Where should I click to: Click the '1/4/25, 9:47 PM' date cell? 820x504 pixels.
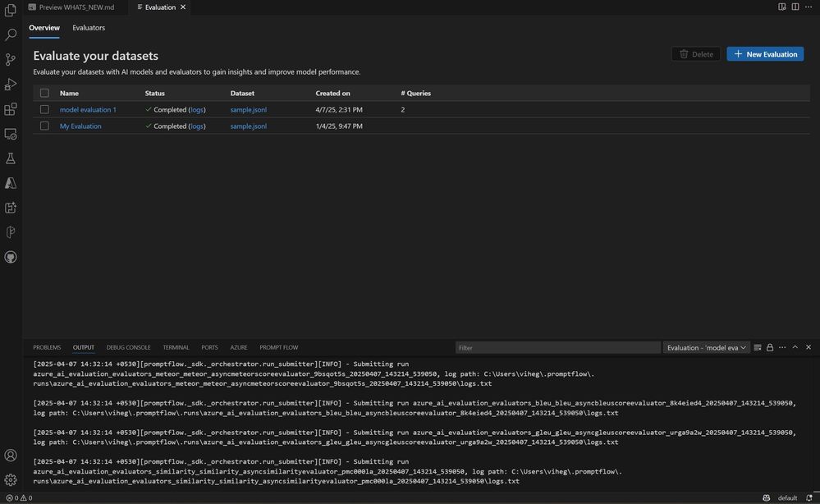tap(339, 126)
